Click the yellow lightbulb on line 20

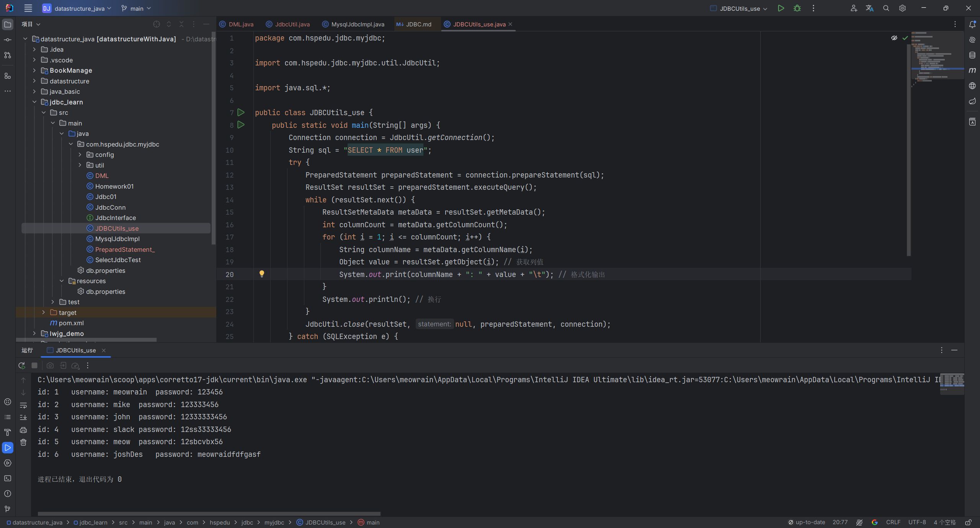click(262, 274)
